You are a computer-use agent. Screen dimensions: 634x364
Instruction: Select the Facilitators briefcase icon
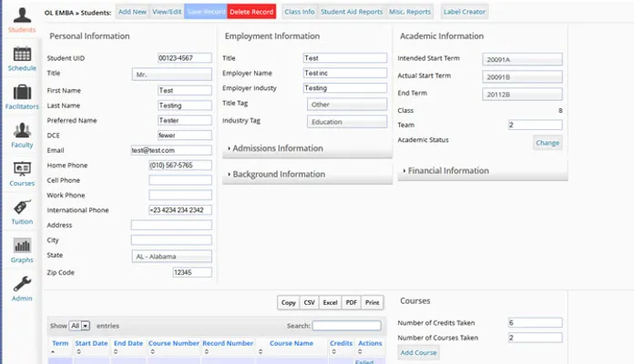(22, 95)
